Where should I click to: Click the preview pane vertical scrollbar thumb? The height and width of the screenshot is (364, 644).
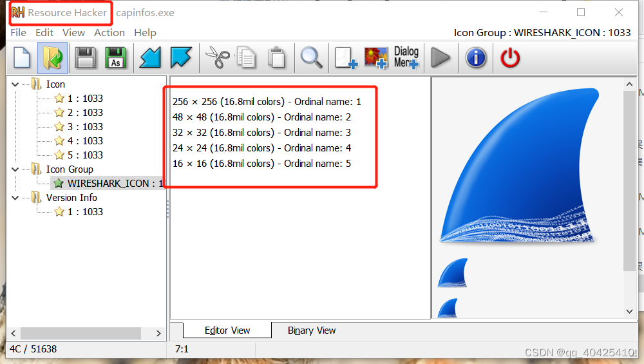(629, 181)
